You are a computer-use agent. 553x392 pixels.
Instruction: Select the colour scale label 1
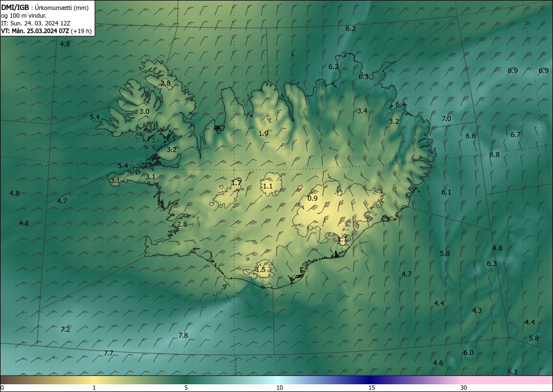pyautogui.click(x=94, y=388)
